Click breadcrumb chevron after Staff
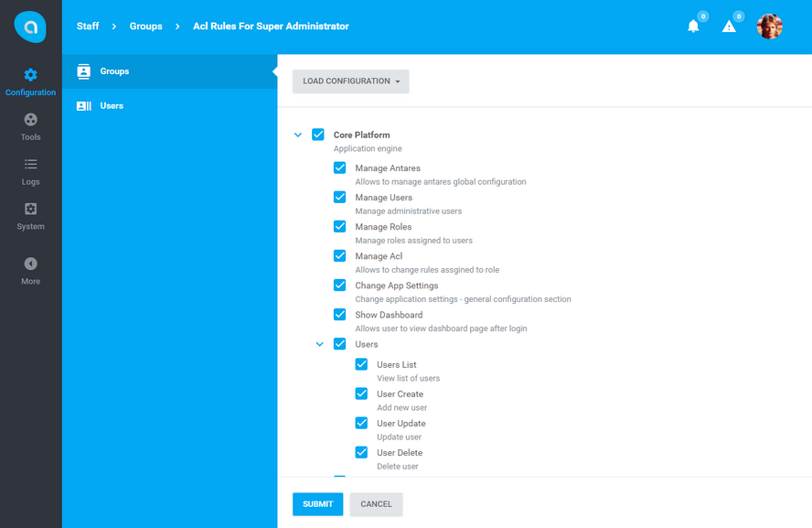Viewport: 812px width, 528px height. click(114, 27)
